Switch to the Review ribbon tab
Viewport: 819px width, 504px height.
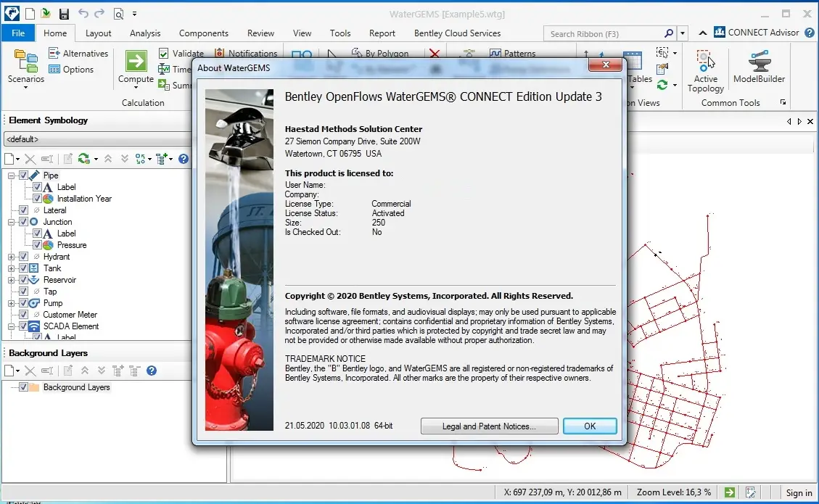pos(260,33)
